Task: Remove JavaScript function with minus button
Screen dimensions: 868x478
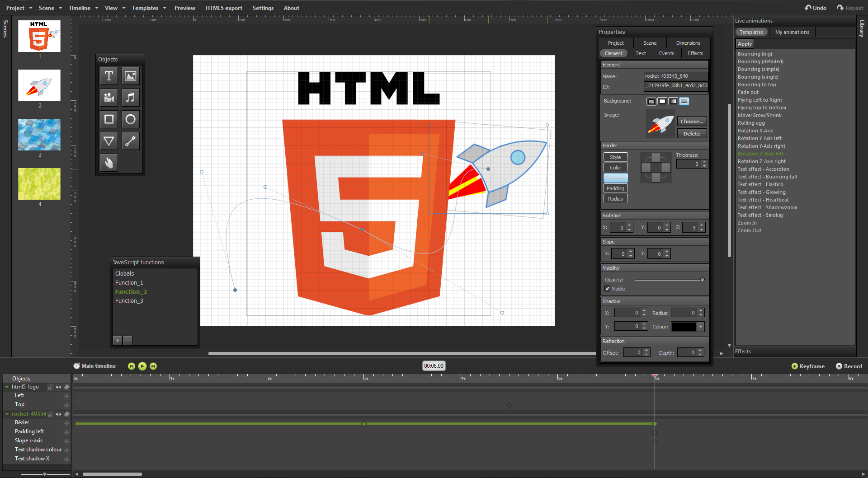Action: (127, 341)
